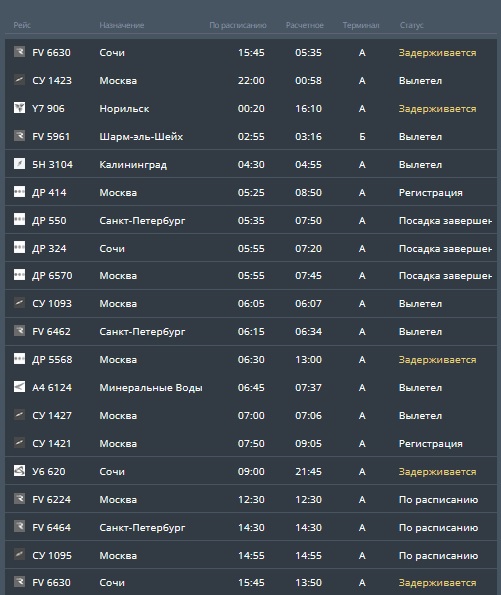Click the airline logo beside ДР 5568
Viewport: 501px width, 595px height.
[x=19, y=359]
